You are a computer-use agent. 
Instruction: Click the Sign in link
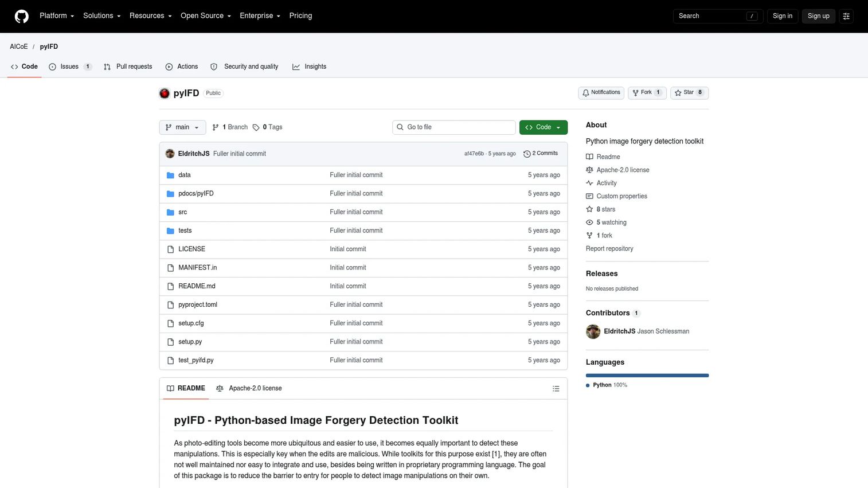782,16
